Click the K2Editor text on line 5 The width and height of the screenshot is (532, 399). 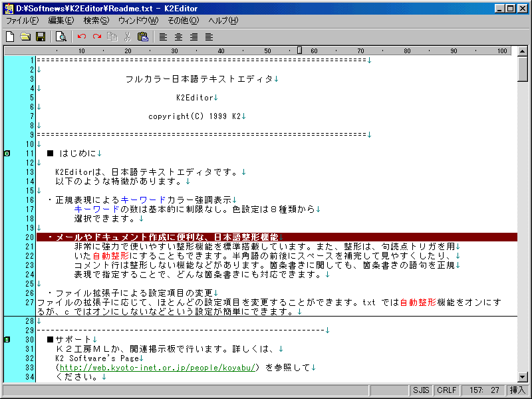(x=195, y=98)
